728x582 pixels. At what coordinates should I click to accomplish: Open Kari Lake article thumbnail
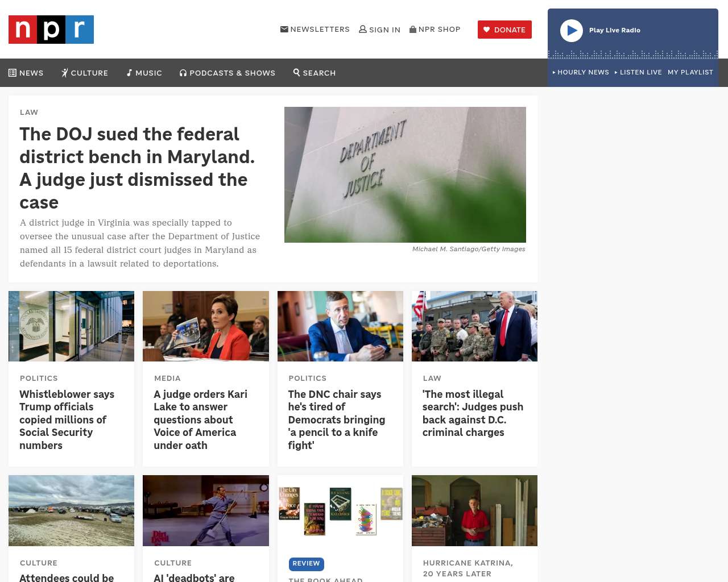pyautogui.click(x=206, y=326)
